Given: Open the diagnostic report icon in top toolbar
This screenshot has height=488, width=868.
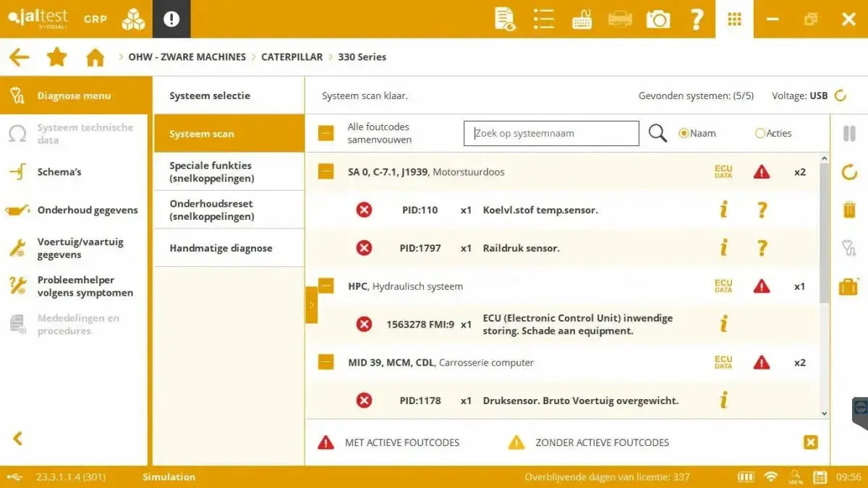Looking at the screenshot, I should click(503, 19).
